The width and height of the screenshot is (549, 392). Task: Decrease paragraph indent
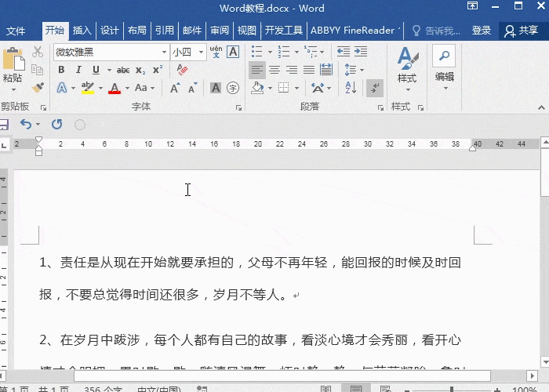pos(344,52)
